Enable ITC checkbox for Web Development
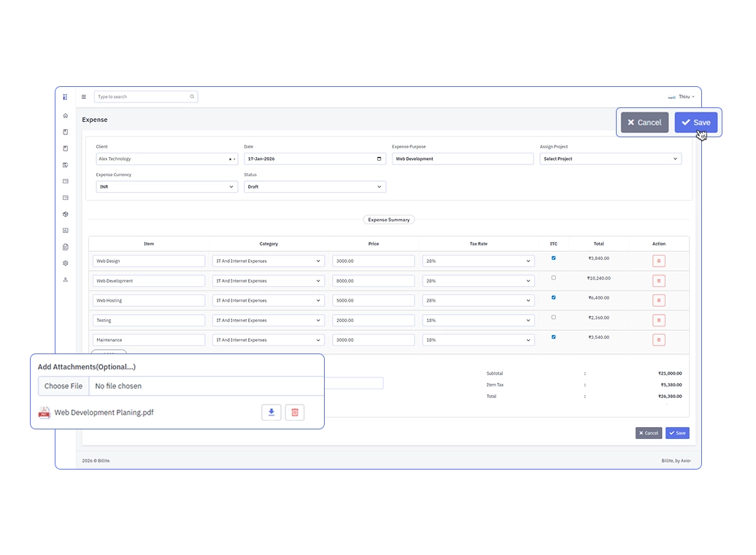 pos(553,278)
